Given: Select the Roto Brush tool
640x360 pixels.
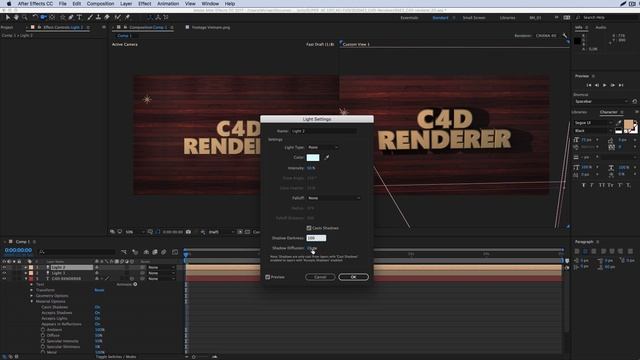Looking at the screenshot, I should pyautogui.click(x=118, y=17).
